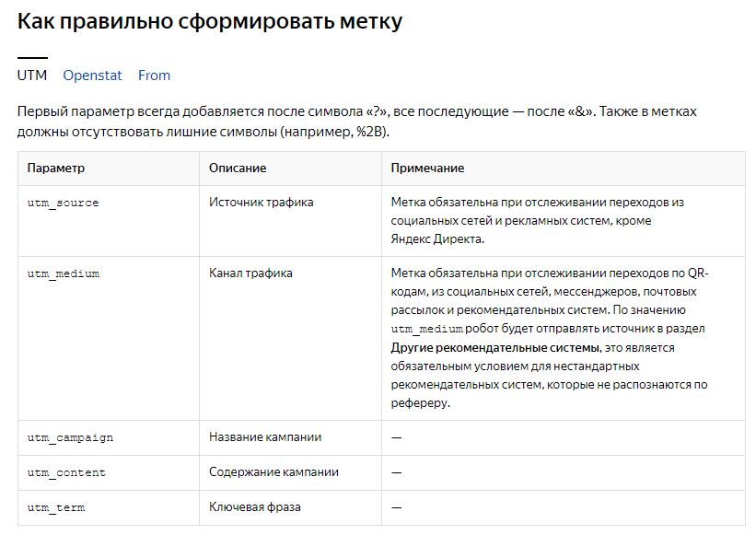Switch to the From tab
This screenshot has width=756, height=535.
154,76
